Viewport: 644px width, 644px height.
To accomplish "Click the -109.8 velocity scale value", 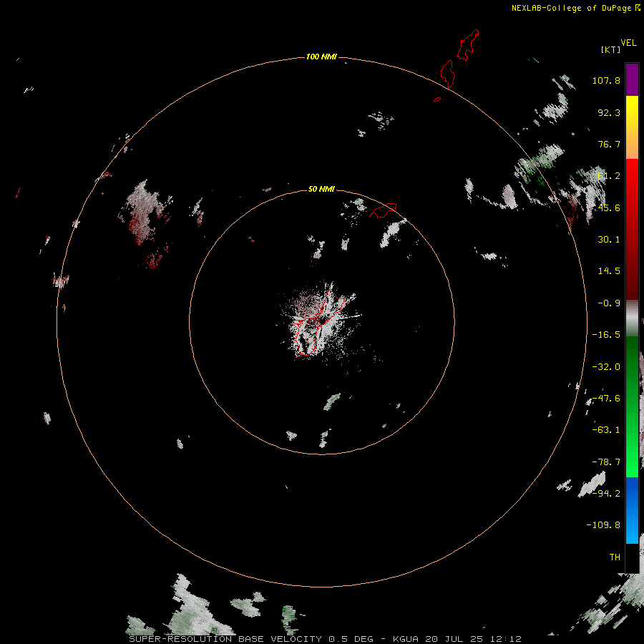I will 604,525.
